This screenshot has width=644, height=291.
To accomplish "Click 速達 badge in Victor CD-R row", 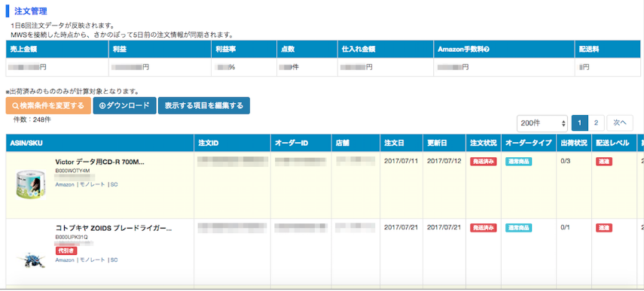I will (604, 162).
